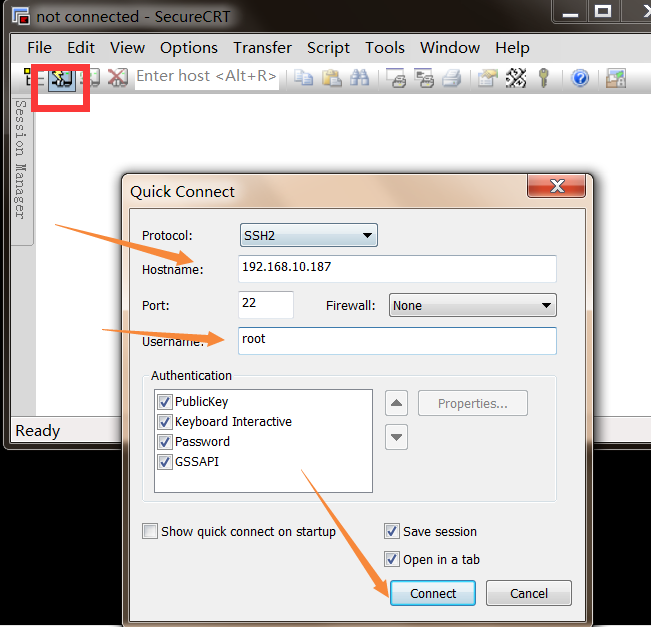Enable Show quick connect on startup
Screen dimensions: 651x627
click(x=150, y=531)
